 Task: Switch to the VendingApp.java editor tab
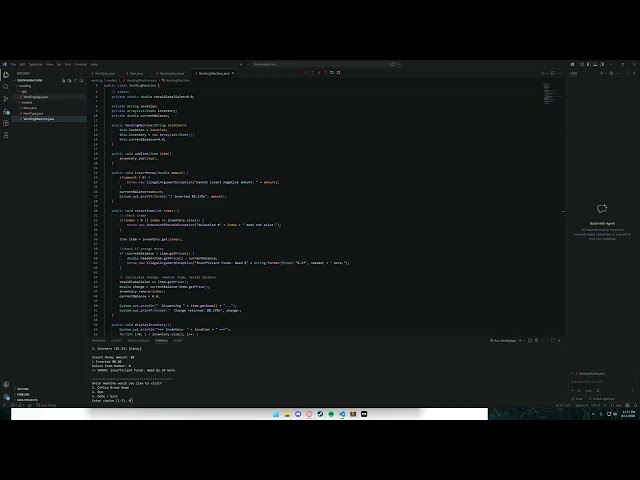[171, 73]
